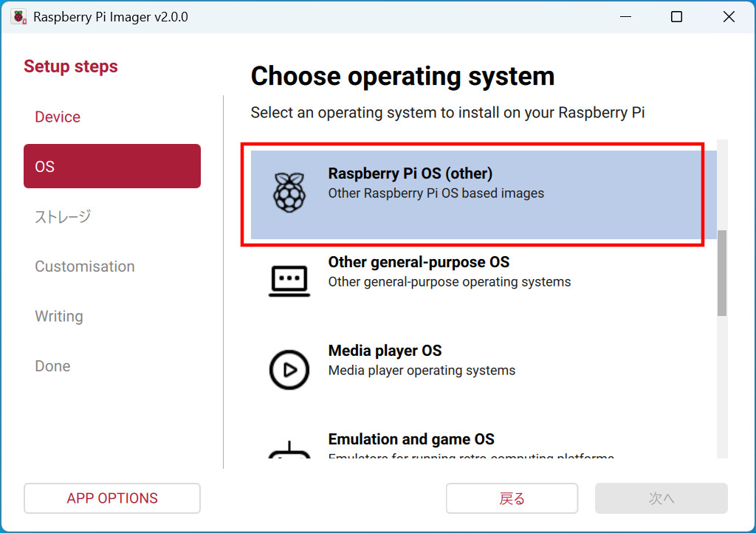Click the game controller emulation icon
This screenshot has height=533, width=756.
[289, 452]
